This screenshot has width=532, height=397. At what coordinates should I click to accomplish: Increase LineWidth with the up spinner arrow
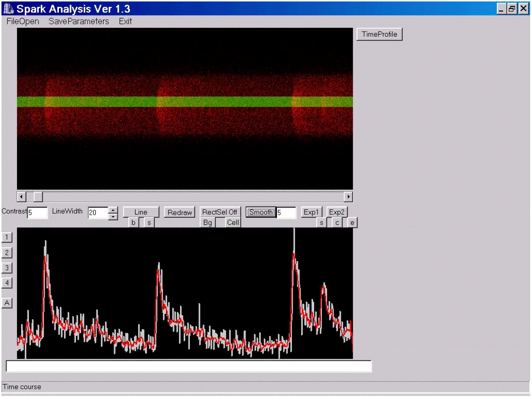tap(113, 210)
